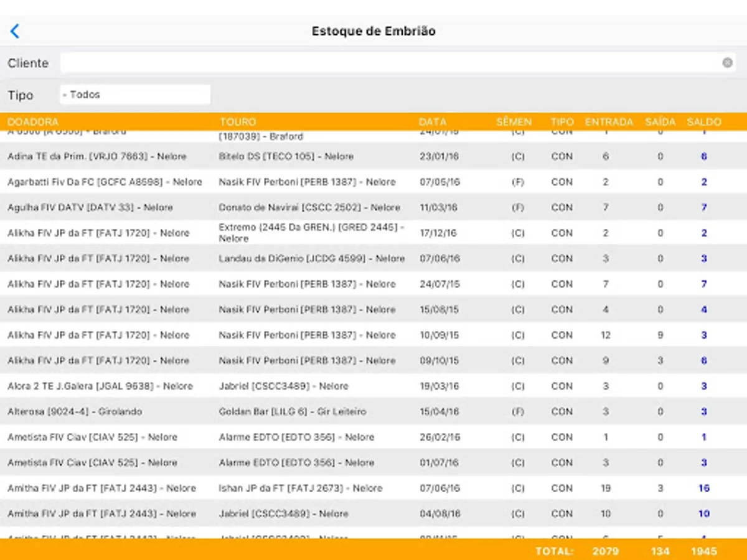Image resolution: width=747 pixels, height=560 pixels.
Task: Click date 17/12/16
Action: point(439,233)
